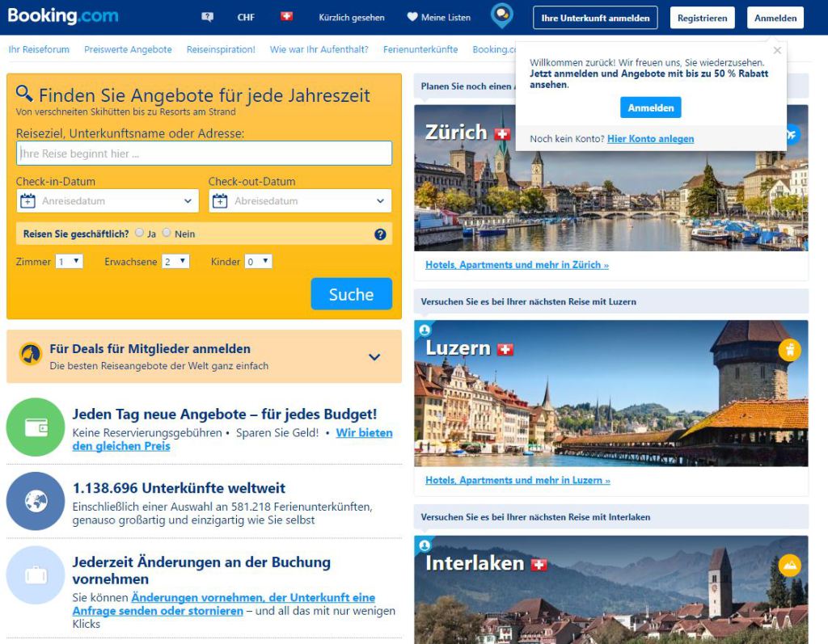Viewport: 828px width, 644px height.
Task: Click the check-out calendar icon
Action: 220,200
